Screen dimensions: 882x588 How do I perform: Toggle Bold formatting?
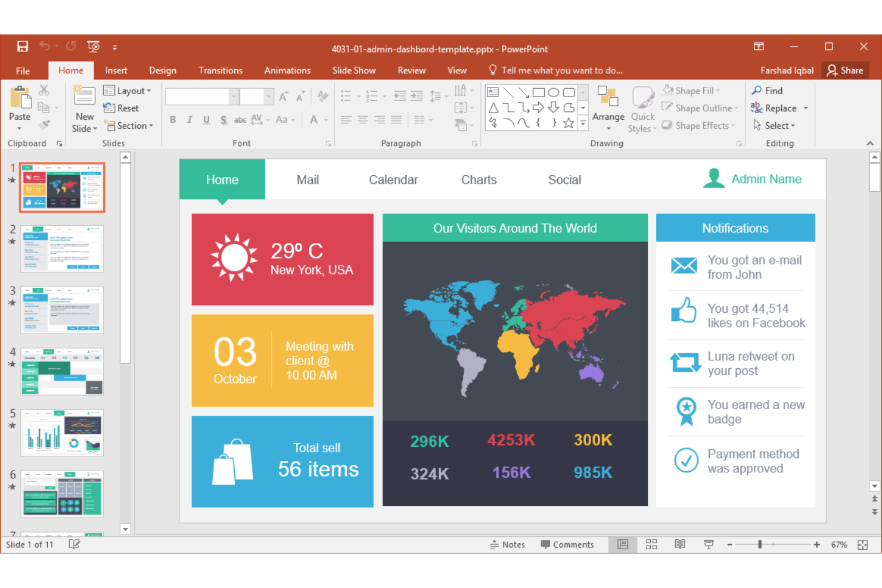point(172,120)
